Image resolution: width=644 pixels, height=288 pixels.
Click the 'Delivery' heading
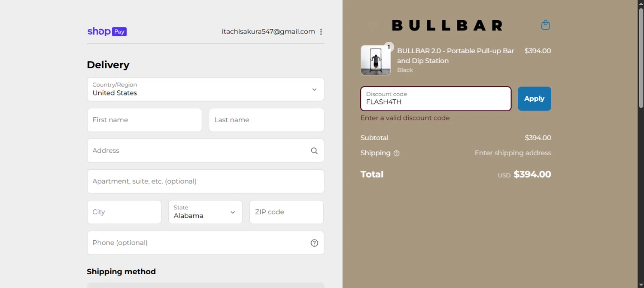108,65
